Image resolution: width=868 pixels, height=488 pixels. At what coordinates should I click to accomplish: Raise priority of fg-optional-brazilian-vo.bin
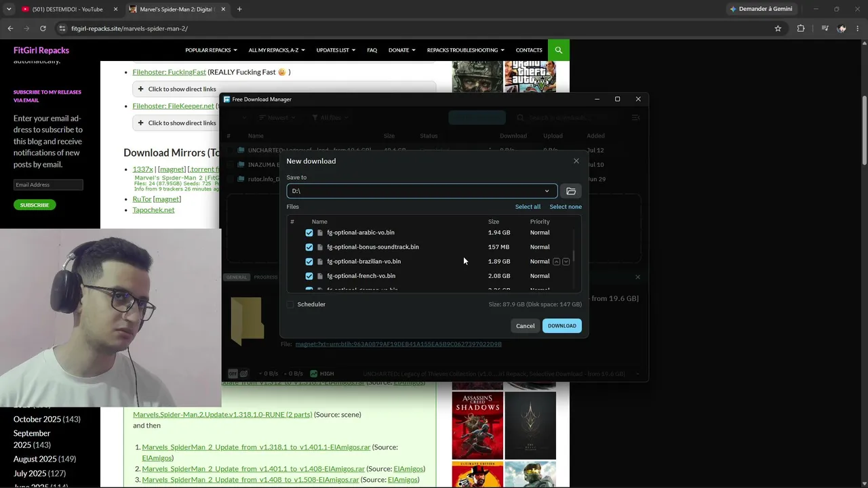point(557,262)
